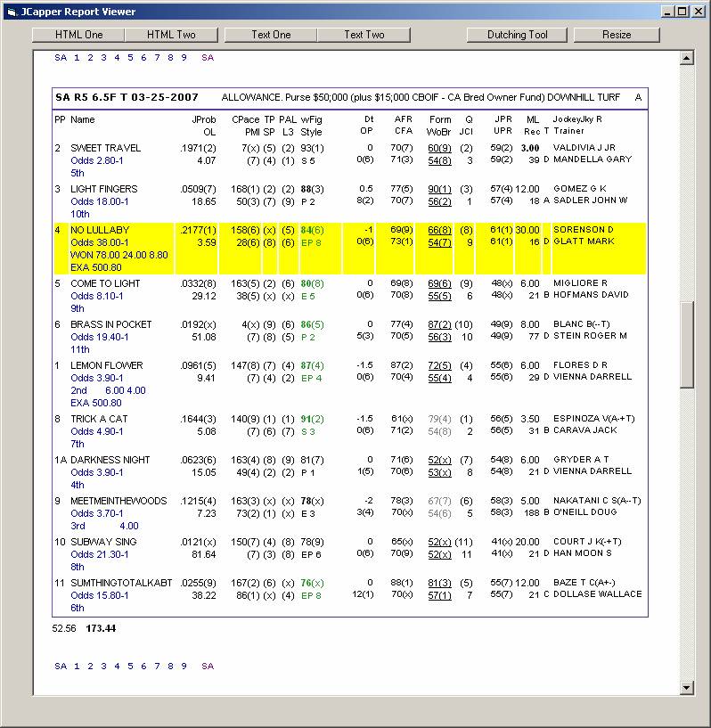711x728 pixels.
Task: Click Form value 69(6) for COME TO LIGHT
Action: 439,283
